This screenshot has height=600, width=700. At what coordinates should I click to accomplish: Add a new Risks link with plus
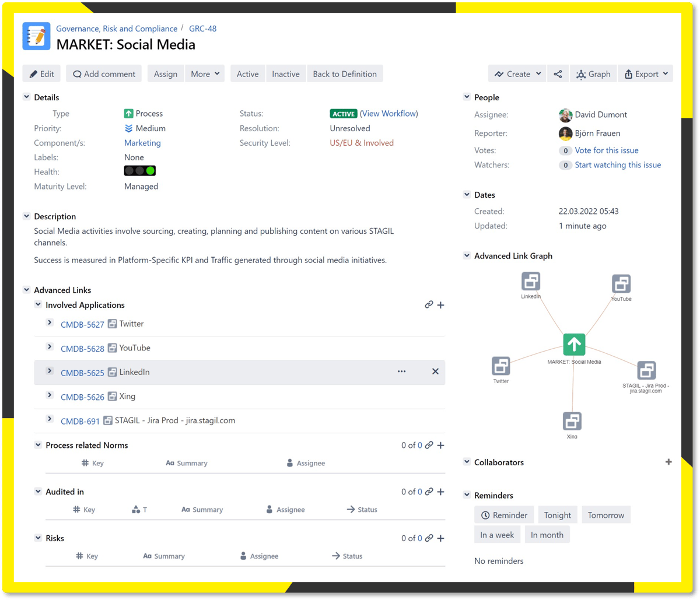[x=441, y=538]
